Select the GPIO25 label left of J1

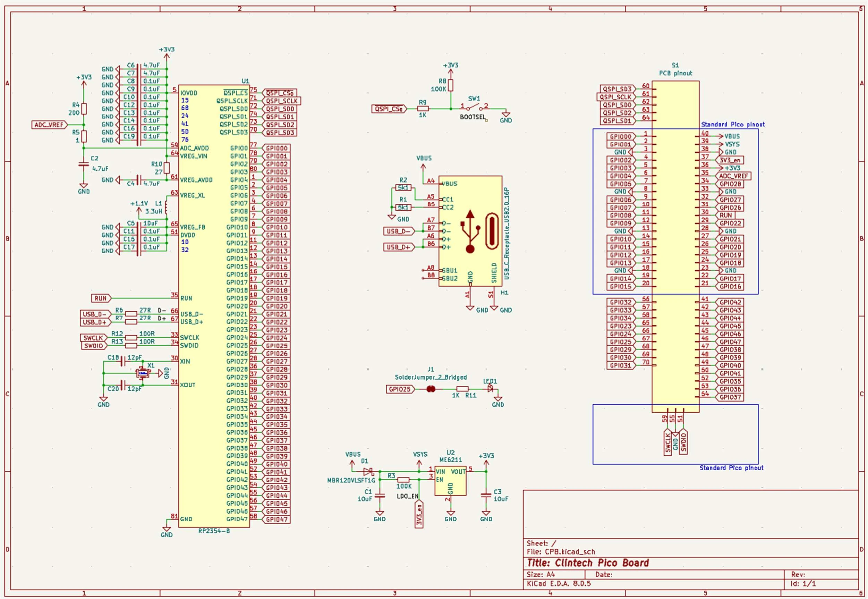coord(400,389)
